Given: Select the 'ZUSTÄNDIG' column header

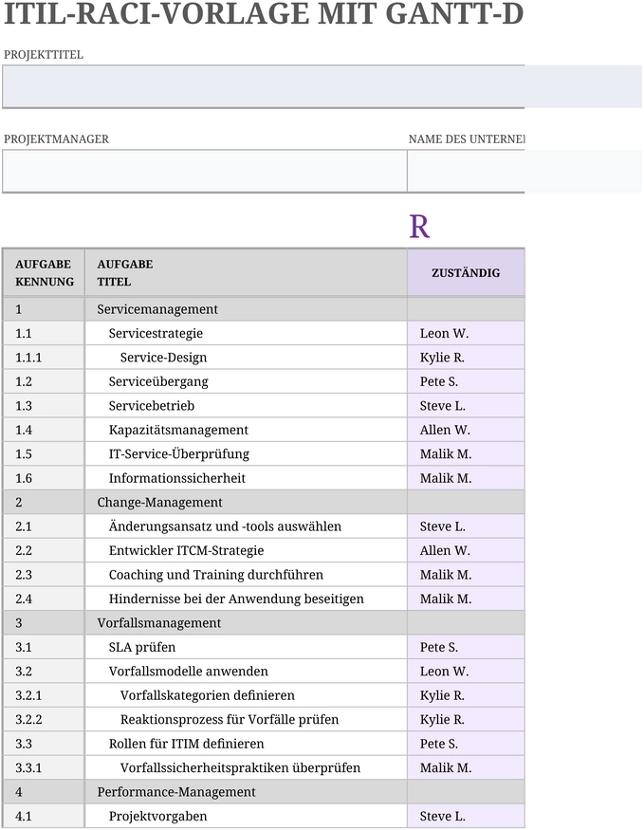Looking at the screenshot, I should pos(466,272).
